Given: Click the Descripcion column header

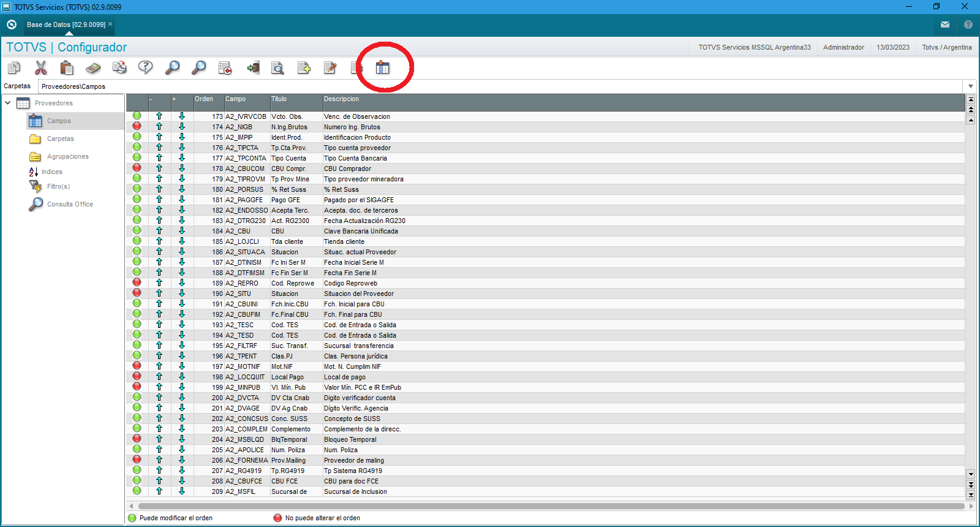Looking at the screenshot, I should coord(643,102).
